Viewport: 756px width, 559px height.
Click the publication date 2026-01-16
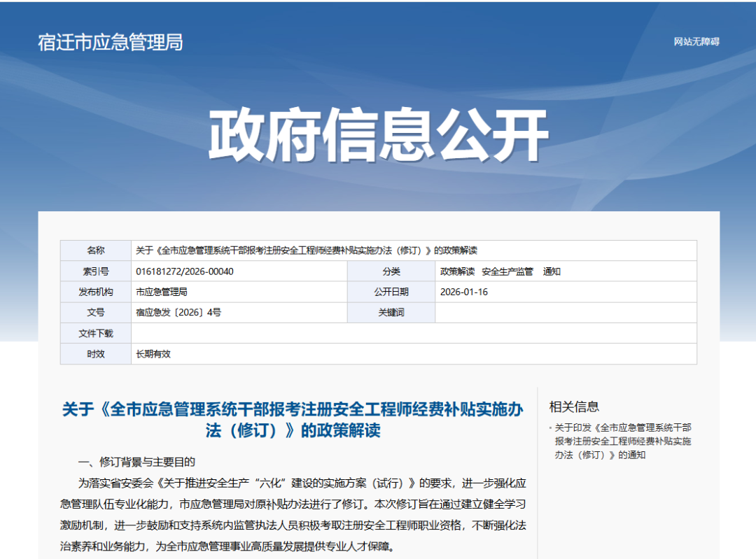click(x=463, y=292)
